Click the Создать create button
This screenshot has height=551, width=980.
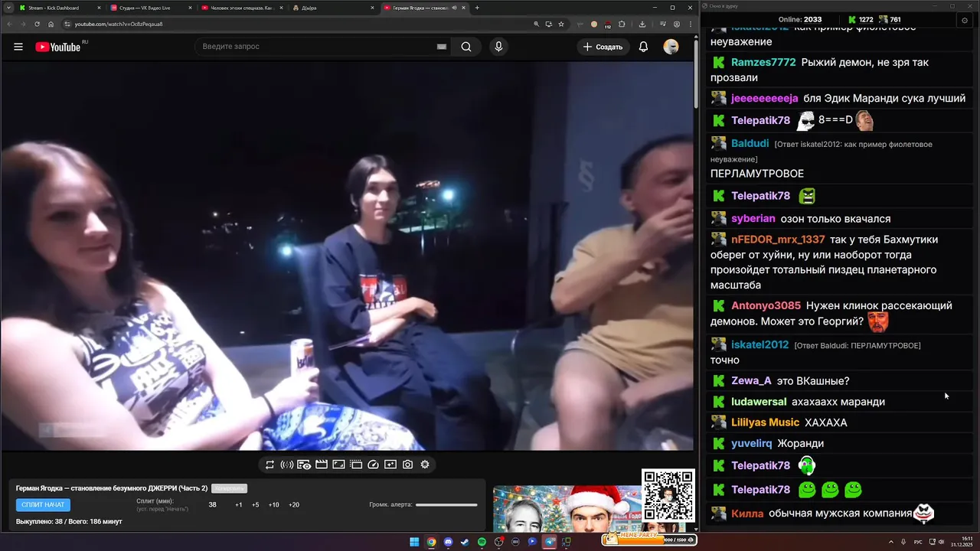pyautogui.click(x=603, y=47)
